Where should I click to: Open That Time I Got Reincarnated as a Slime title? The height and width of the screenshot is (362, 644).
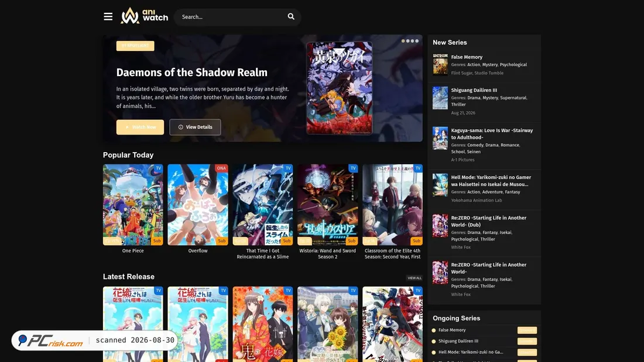tap(262, 254)
